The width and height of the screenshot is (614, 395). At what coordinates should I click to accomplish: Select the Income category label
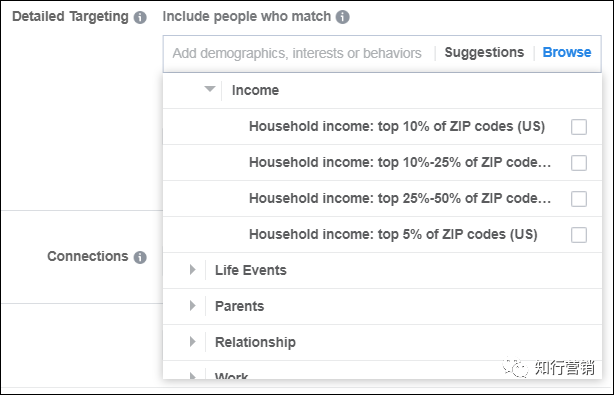point(255,90)
